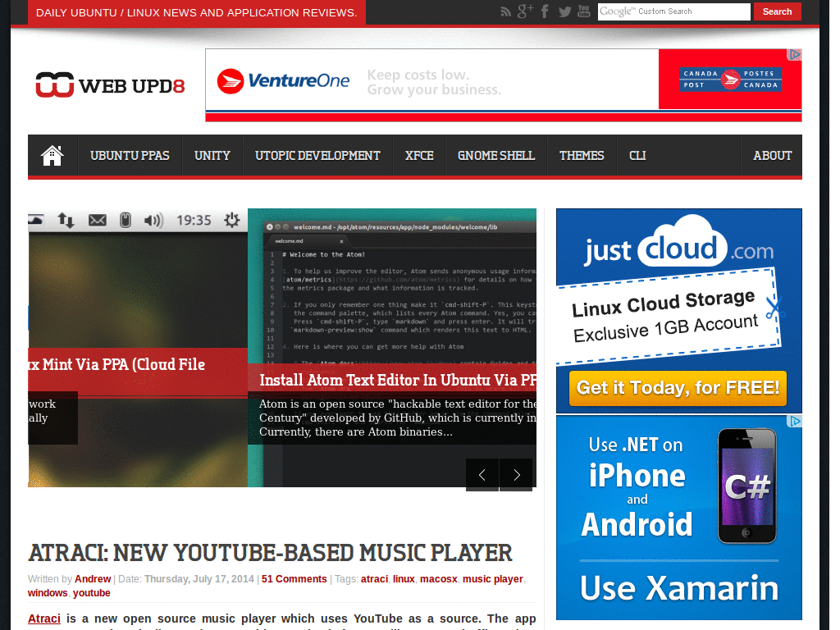Open the CLI menu item
840x630 pixels.
pos(637,155)
